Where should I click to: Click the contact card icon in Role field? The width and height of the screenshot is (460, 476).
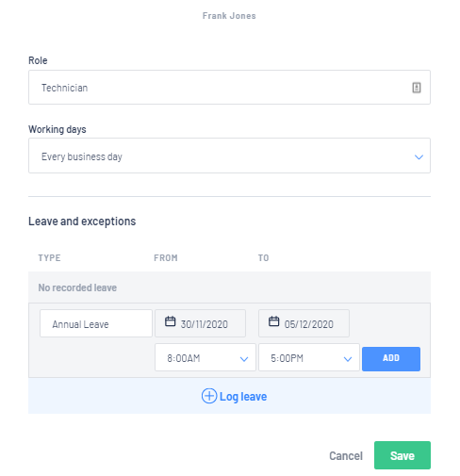point(417,88)
